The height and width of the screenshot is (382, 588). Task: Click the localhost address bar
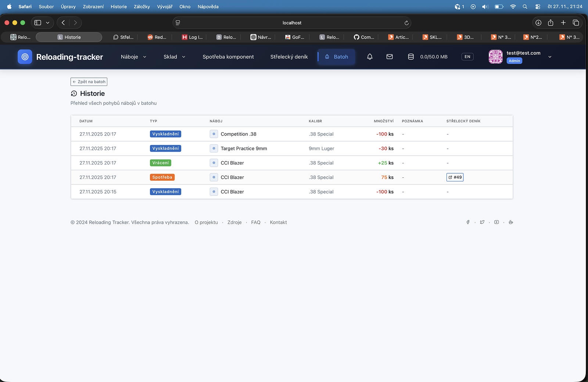(x=292, y=23)
